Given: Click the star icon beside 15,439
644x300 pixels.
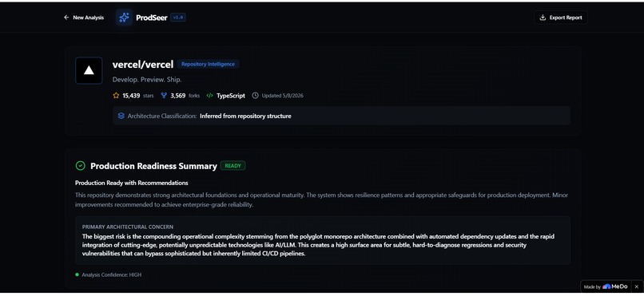Looking at the screenshot, I should 116,96.
